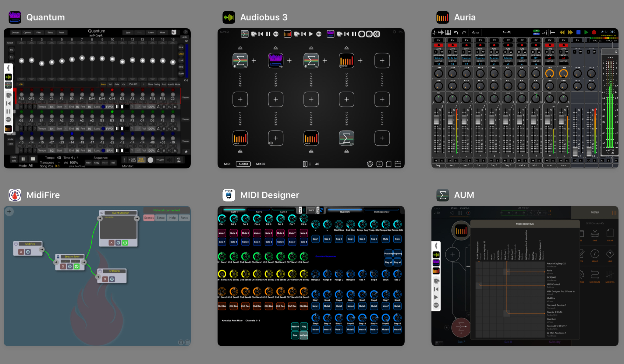
Task: Click the CLEAR page icon in AUM
Action: [610, 233]
